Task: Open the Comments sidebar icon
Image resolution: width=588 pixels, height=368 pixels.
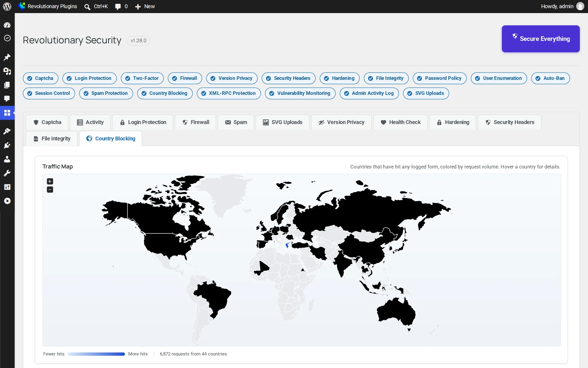Action: [x=7, y=99]
